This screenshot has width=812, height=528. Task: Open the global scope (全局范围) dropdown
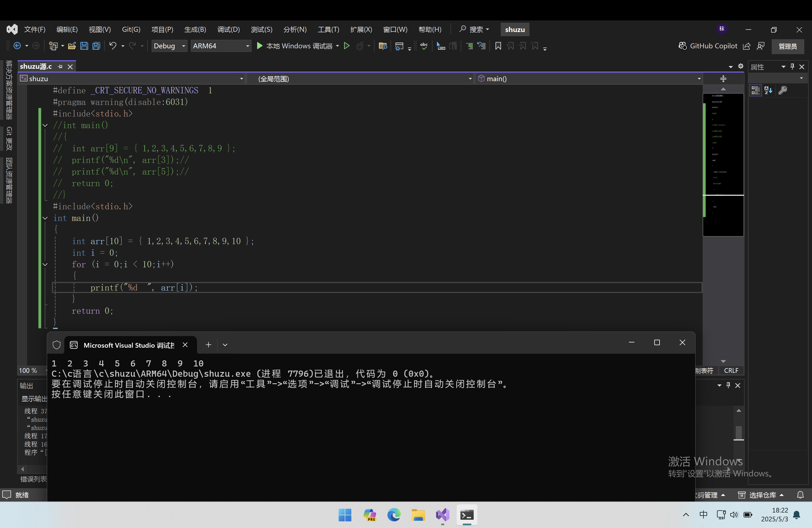[x=470, y=79]
